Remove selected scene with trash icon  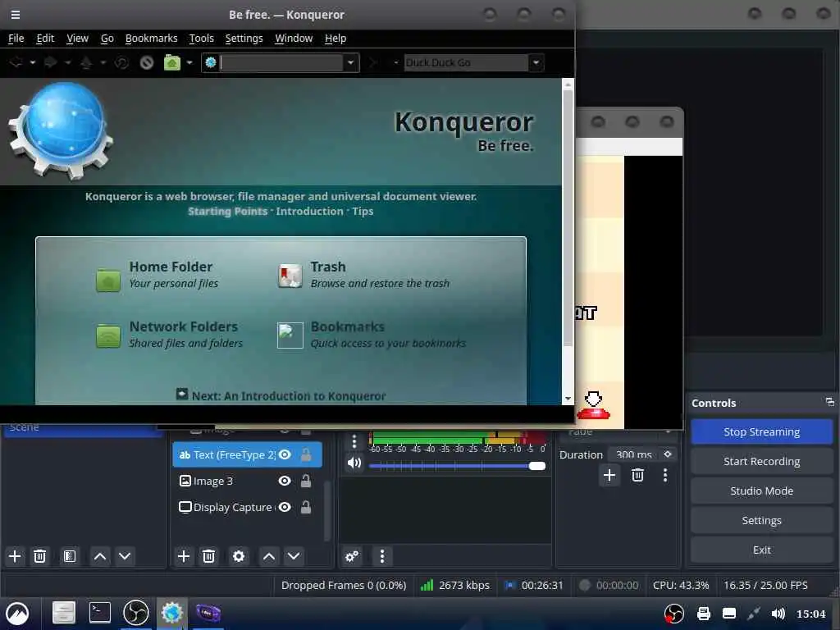pyautogui.click(x=39, y=557)
